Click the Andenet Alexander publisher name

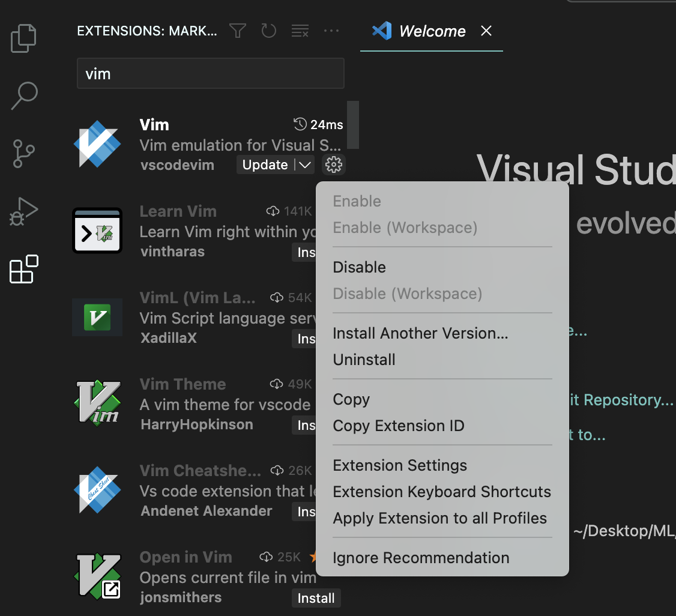tap(207, 511)
